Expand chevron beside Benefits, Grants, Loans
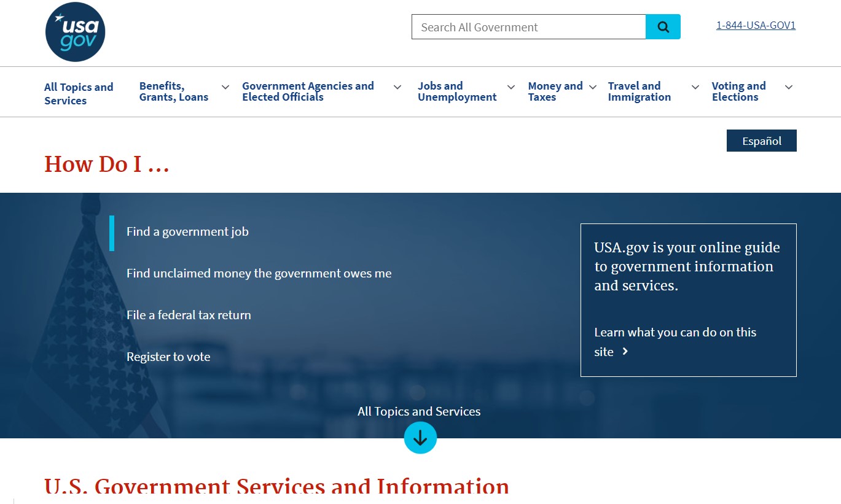 225,87
